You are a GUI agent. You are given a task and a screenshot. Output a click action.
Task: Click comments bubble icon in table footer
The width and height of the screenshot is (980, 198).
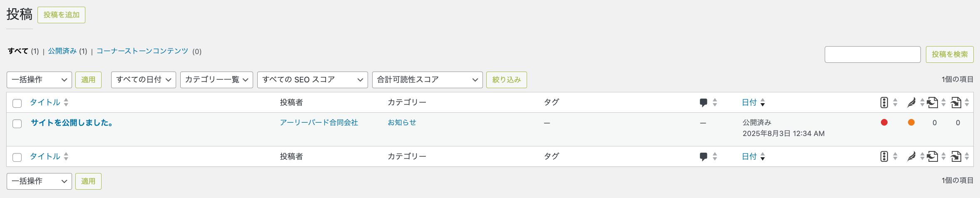pyautogui.click(x=704, y=156)
